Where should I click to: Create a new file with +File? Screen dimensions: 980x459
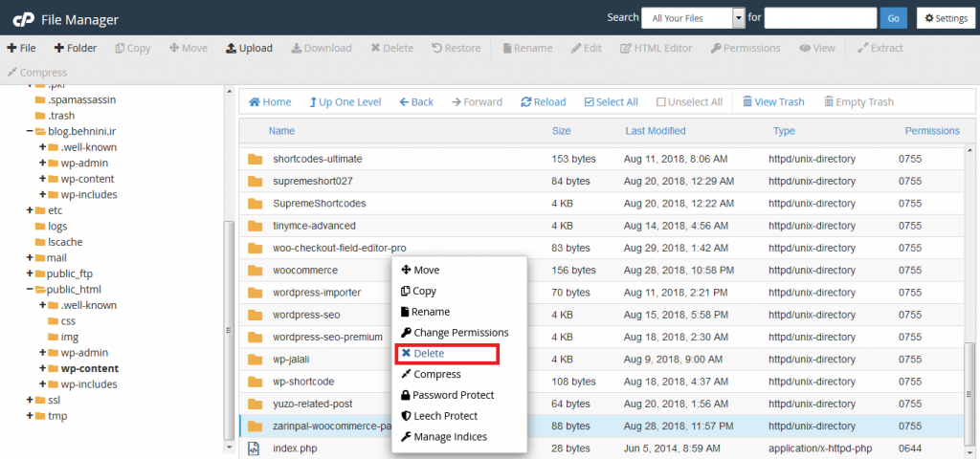point(22,48)
